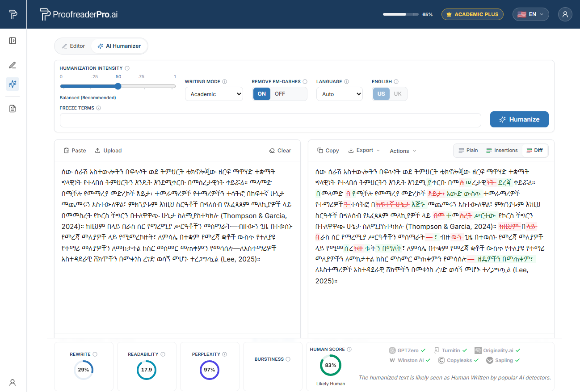Click the 29% rewrite score ring
This screenshot has width=580, height=392.
point(84,370)
